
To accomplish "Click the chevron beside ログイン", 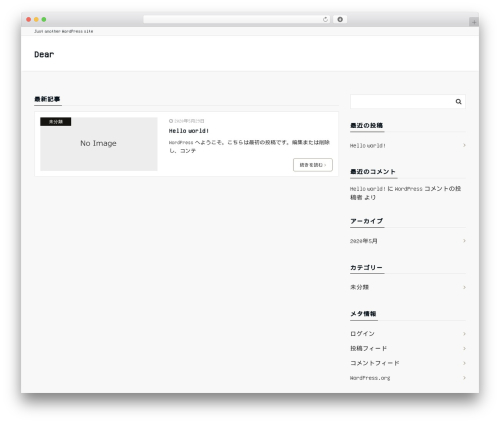I will [x=464, y=334].
